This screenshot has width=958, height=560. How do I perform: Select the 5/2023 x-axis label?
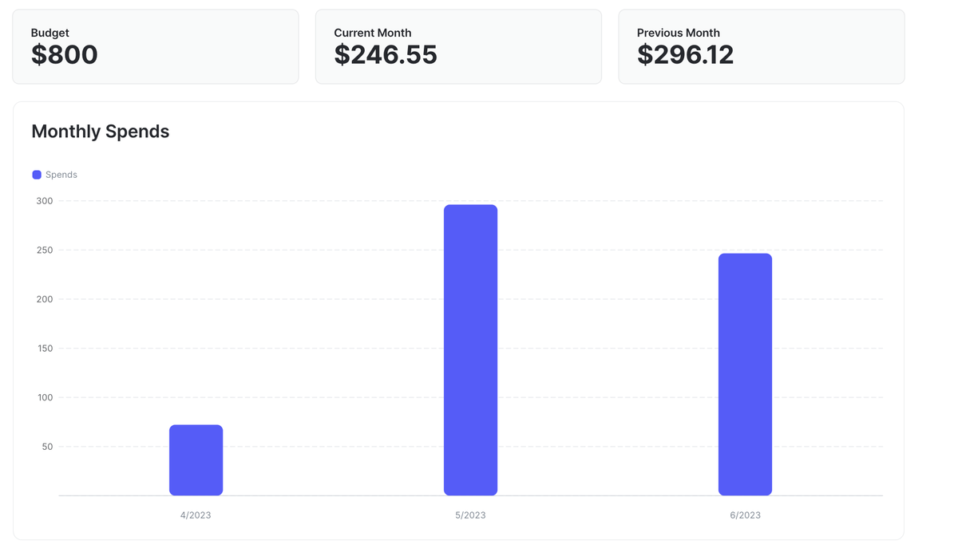click(x=470, y=515)
